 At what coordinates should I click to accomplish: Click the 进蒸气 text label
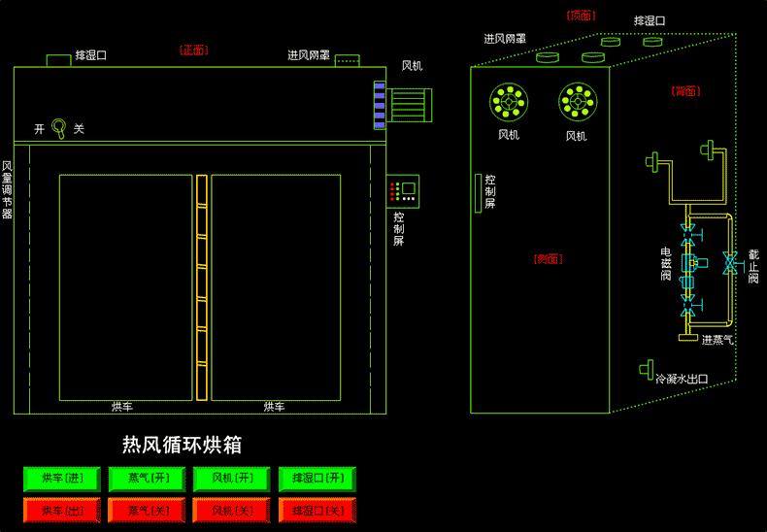pos(717,340)
